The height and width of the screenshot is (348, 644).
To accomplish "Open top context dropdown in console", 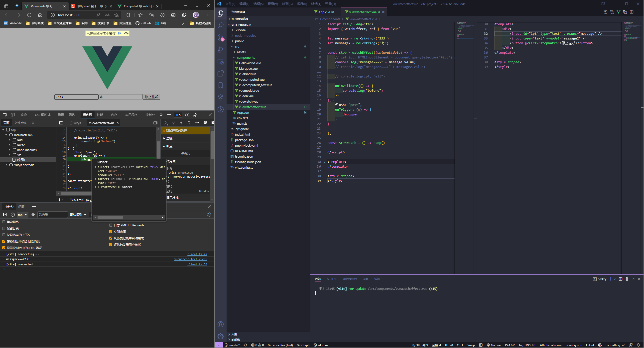I will [x=22, y=215].
